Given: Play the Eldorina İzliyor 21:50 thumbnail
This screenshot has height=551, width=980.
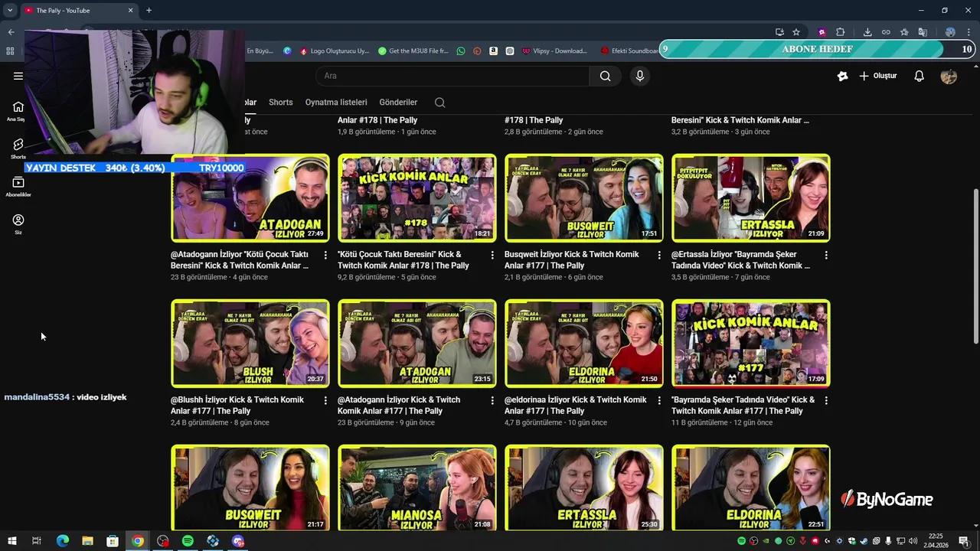Looking at the screenshot, I should coord(584,344).
